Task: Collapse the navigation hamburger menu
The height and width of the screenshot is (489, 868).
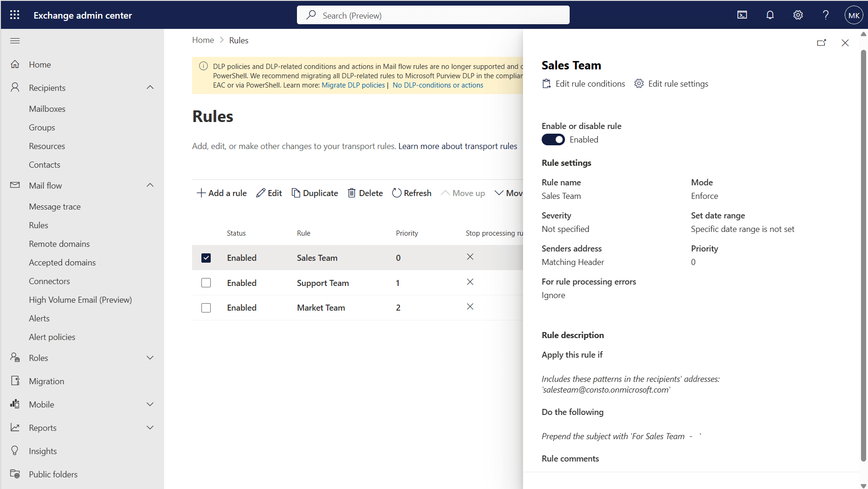Action: coord(15,41)
